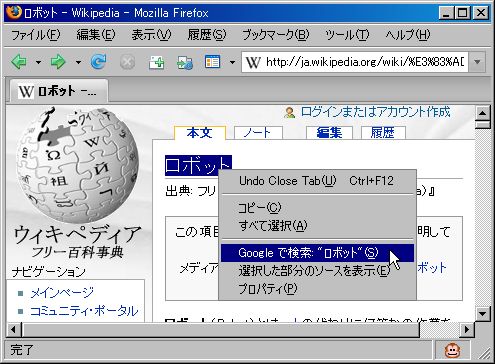Click the user icon beside the login link
The image size is (495, 364).
coord(289,112)
